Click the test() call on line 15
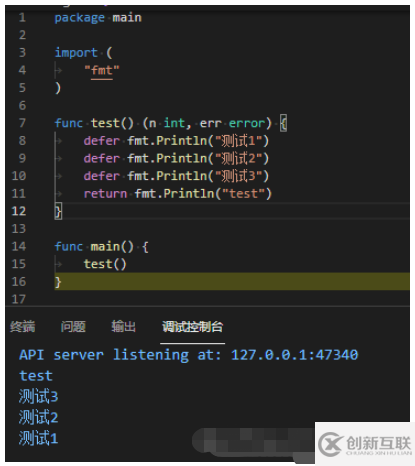 [x=105, y=264]
